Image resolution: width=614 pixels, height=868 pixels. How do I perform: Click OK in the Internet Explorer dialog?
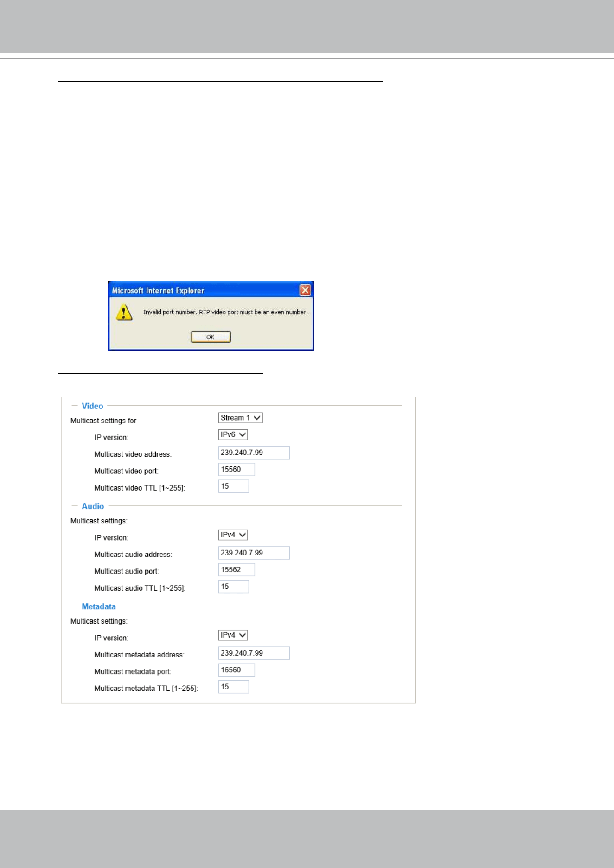coord(211,337)
